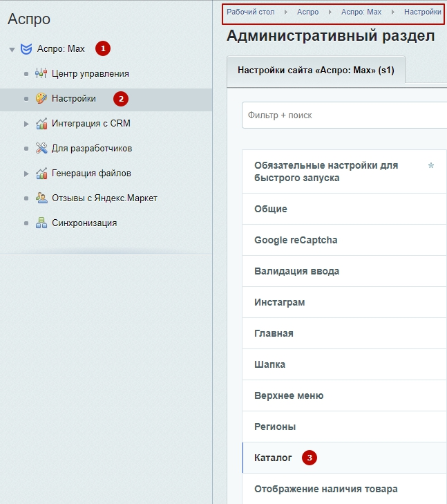Viewport: 447px width, 504px height.
Task: Click the Аспро breadcrumb link
Action: [307, 12]
